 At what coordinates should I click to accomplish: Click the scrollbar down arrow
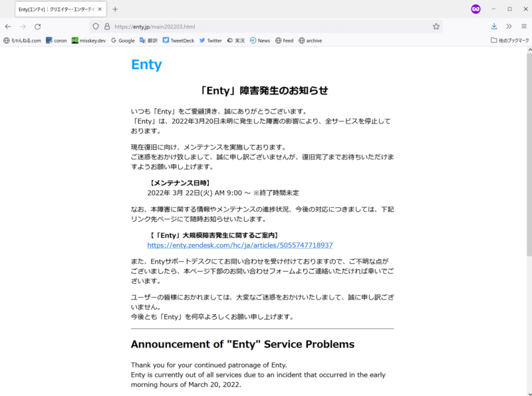529,393
